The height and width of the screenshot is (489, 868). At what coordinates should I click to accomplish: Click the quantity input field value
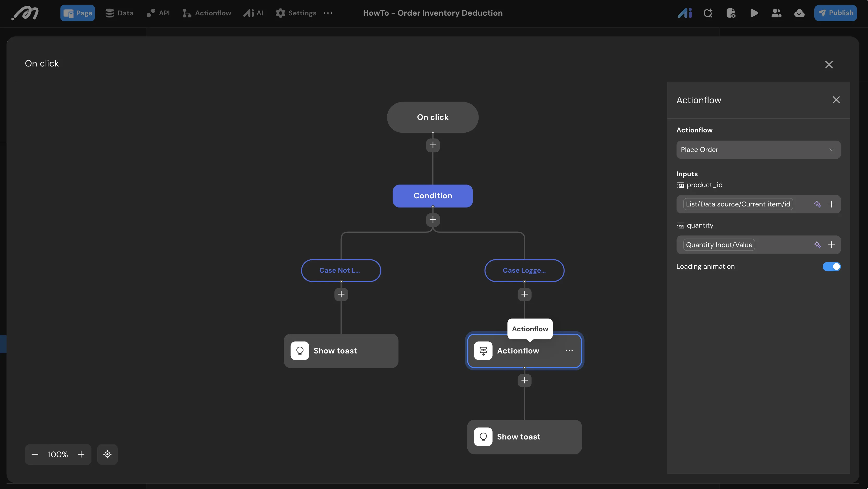pos(719,245)
